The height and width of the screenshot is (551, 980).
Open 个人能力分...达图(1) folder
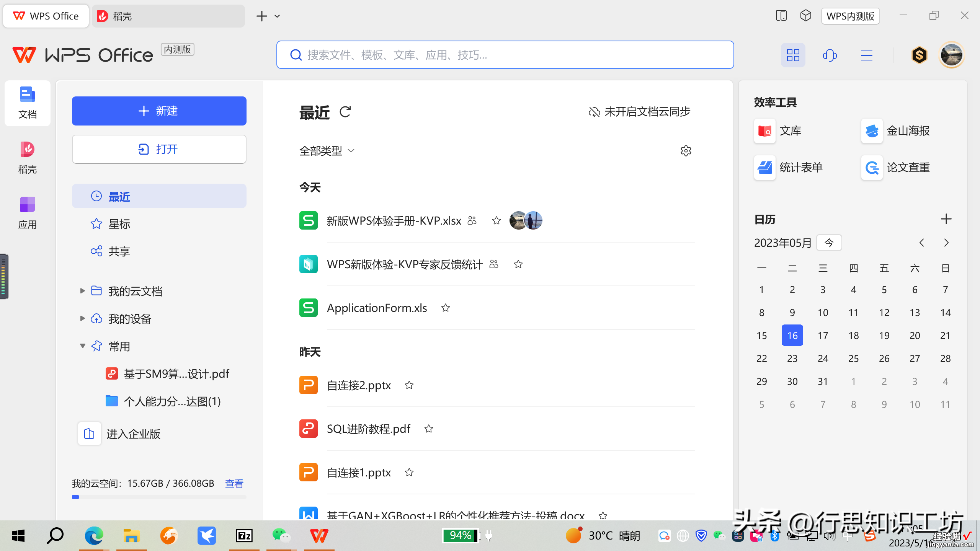(163, 401)
